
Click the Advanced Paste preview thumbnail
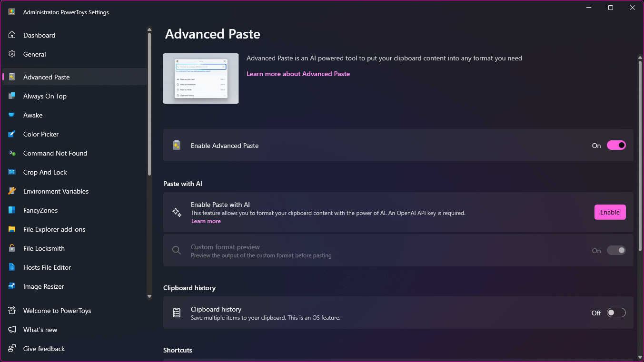click(x=200, y=78)
